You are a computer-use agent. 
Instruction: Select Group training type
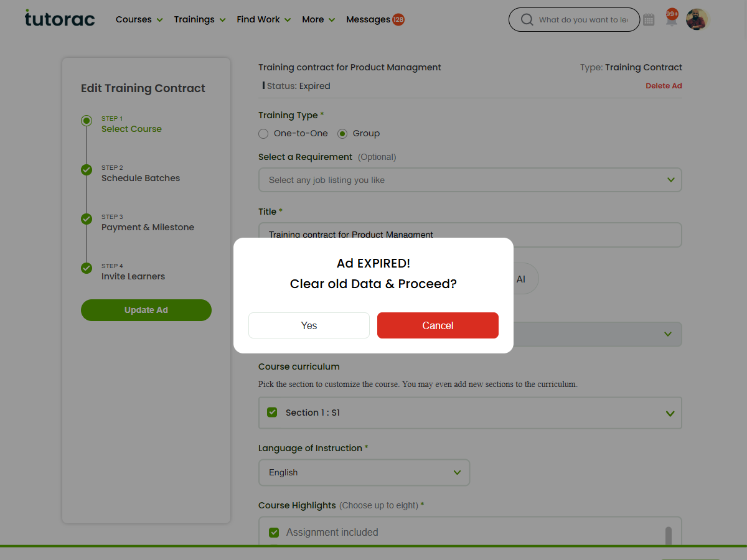coord(342,133)
